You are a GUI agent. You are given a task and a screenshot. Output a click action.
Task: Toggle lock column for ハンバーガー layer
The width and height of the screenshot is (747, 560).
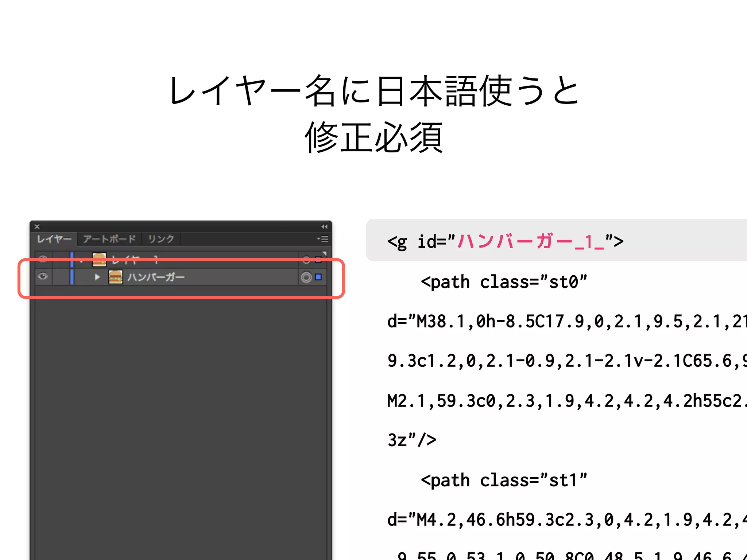60,277
